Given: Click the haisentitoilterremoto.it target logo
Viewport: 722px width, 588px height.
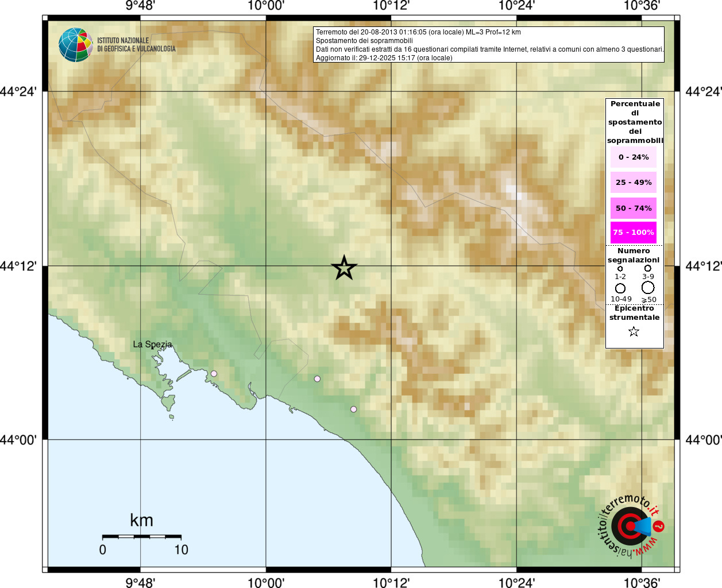Looking at the screenshot, I should [630, 525].
